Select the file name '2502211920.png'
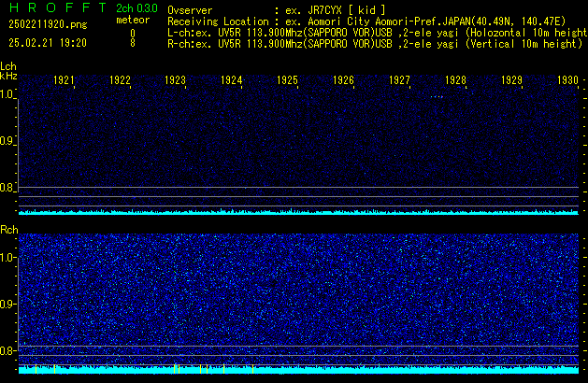This screenshot has height=383, width=588. point(48,24)
